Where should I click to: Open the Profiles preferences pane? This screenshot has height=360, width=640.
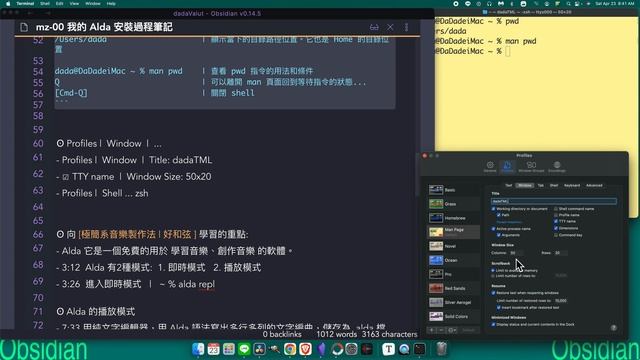(x=507, y=167)
